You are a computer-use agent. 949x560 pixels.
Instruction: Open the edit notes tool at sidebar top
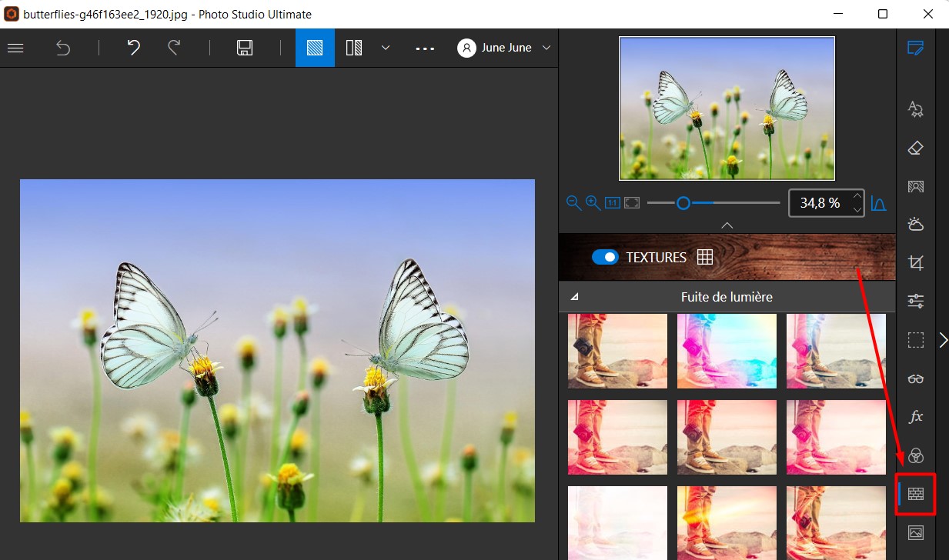point(916,48)
